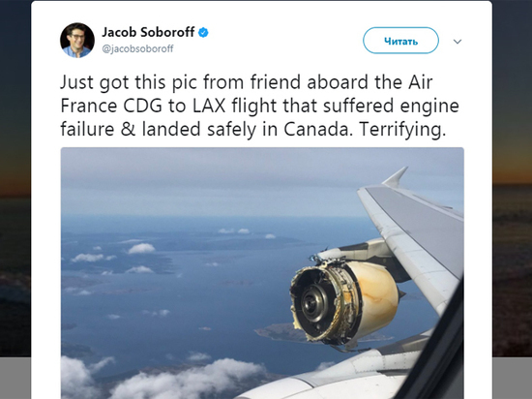Click the clouds along the photo's bottom
The image size is (532, 399).
point(163,379)
